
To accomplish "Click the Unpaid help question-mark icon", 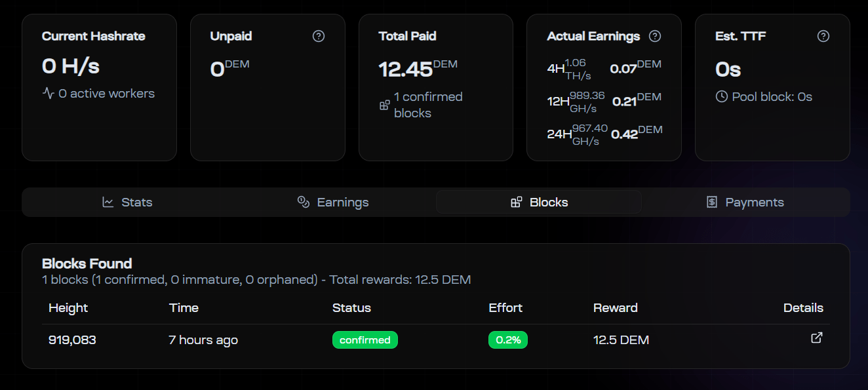I will coord(319,36).
